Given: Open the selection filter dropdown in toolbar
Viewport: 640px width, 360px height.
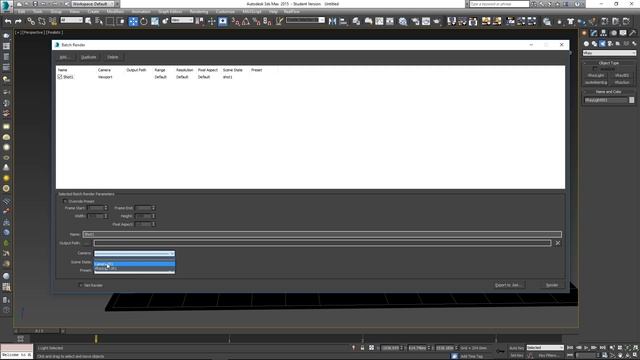Looking at the screenshot, I should (71, 20).
